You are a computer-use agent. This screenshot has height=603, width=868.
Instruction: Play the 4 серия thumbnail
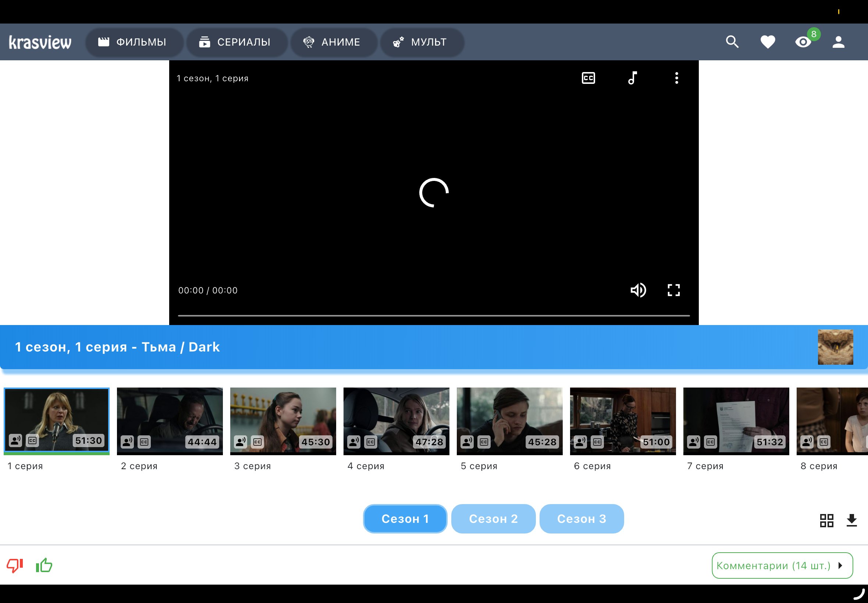pos(396,421)
